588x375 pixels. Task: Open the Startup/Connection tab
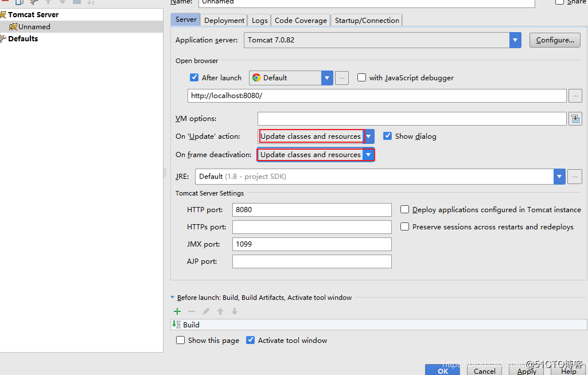(x=367, y=20)
